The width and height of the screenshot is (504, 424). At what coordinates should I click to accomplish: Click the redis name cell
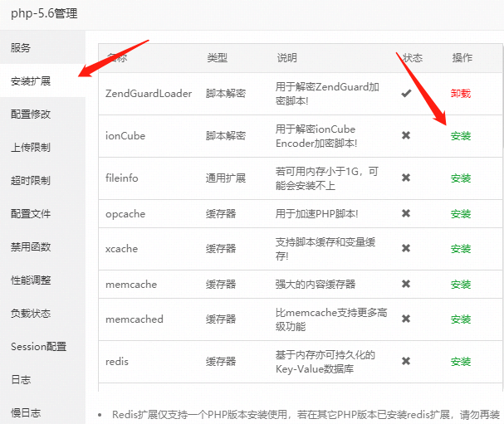pyautogui.click(x=117, y=362)
